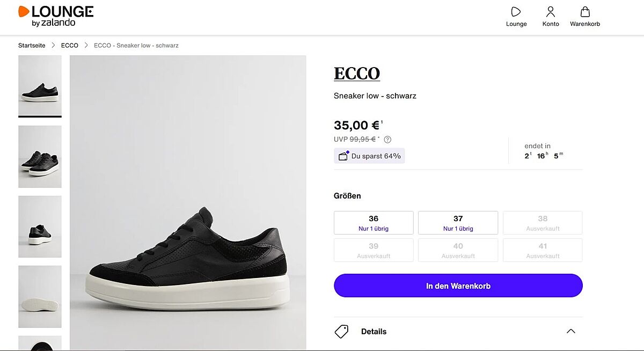Screen dimensions: 644x351
Task: Click the savings wallet icon
Action: [343, 156]
